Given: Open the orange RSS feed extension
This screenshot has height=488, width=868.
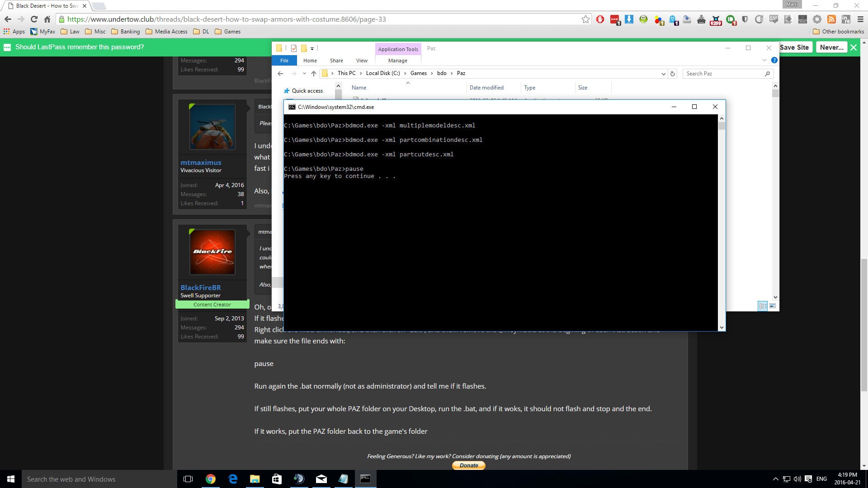Looking at the screenshot, I should (831, 19).
